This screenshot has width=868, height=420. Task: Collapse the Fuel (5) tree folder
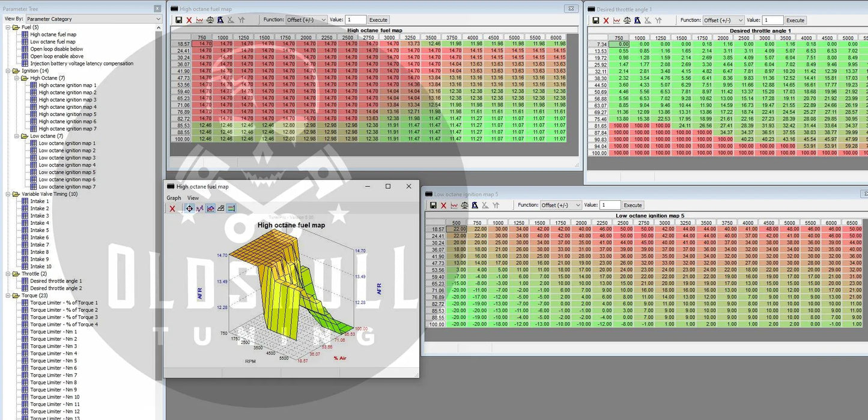point(8,27)
